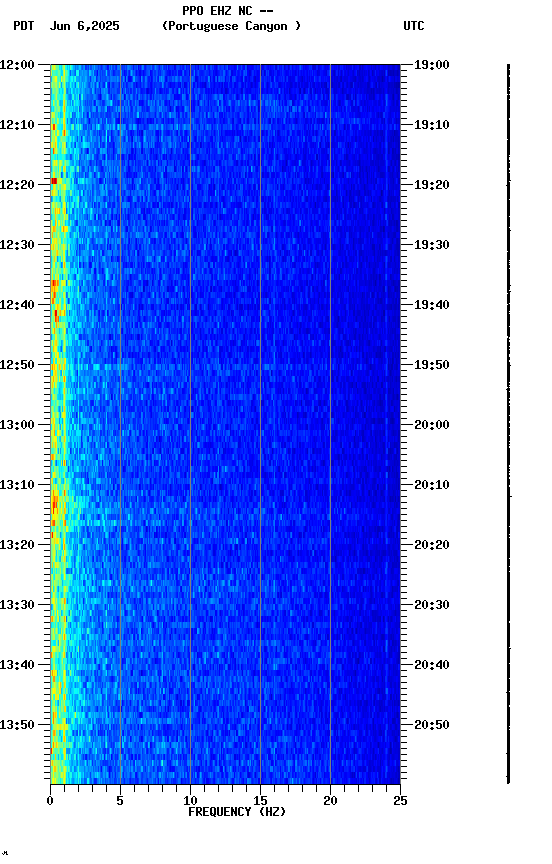The height and width of the screenshot is (864, 552).
Task: Click the 12:40 PDT time label
Action: coord(17,305)
